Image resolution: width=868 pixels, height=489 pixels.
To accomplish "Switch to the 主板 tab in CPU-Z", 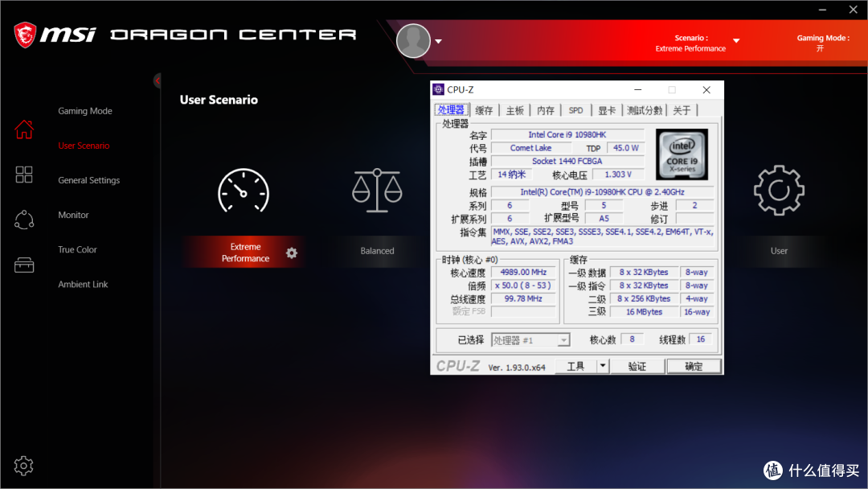I will [x=514, y=110].
